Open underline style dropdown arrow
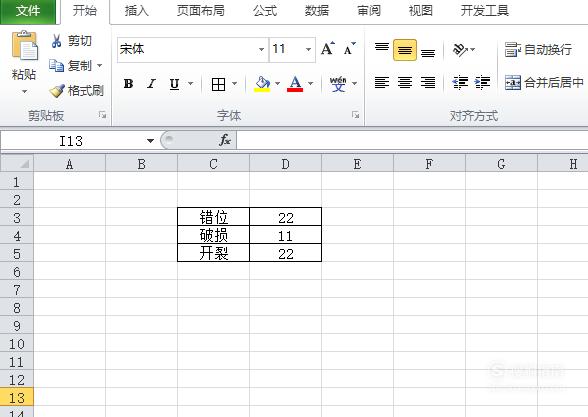The image size is (588, 417). click(x=190, y=83)
